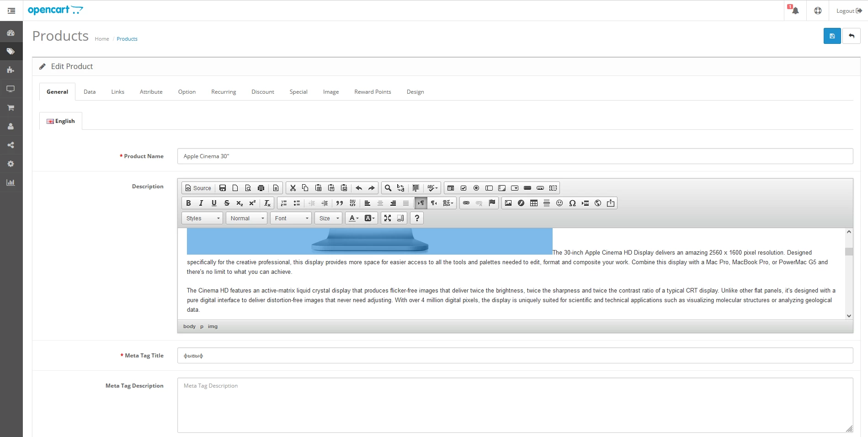
Task: Cut selected content with scissors icon
Action: (293, 188)
